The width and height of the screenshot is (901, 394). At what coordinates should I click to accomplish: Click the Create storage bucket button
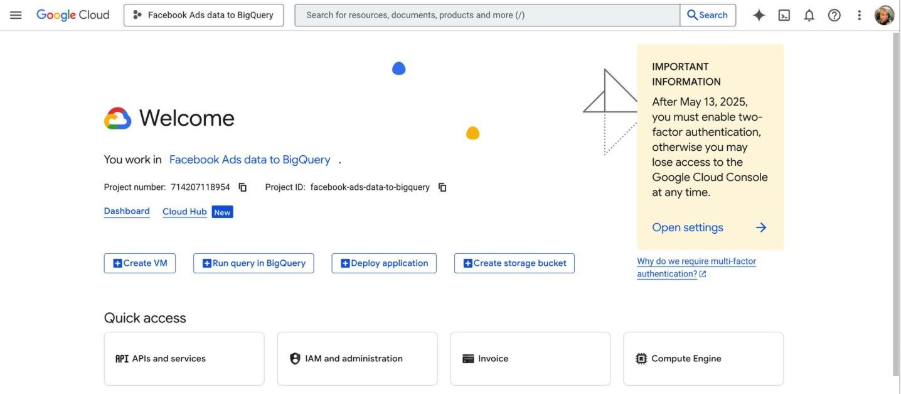click(514, 263)
